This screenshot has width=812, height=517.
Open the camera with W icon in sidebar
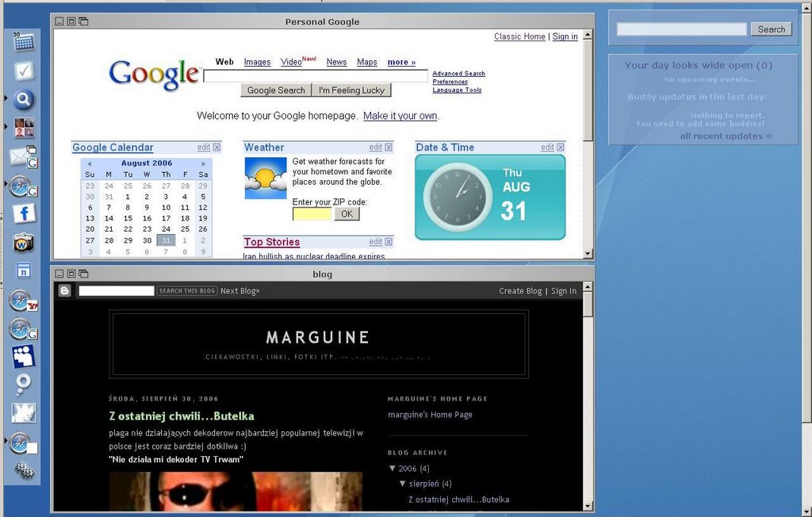coord(23,243)
